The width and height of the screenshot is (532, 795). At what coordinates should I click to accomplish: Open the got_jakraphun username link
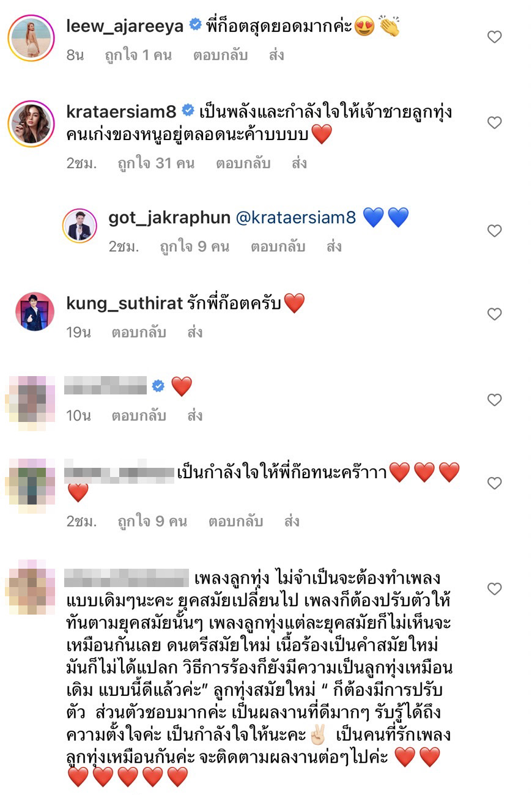169,218
